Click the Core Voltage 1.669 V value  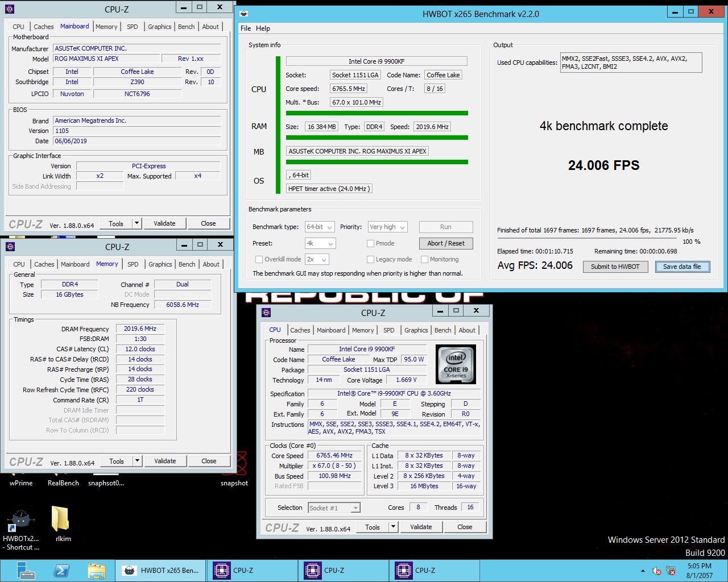(406, 380)
